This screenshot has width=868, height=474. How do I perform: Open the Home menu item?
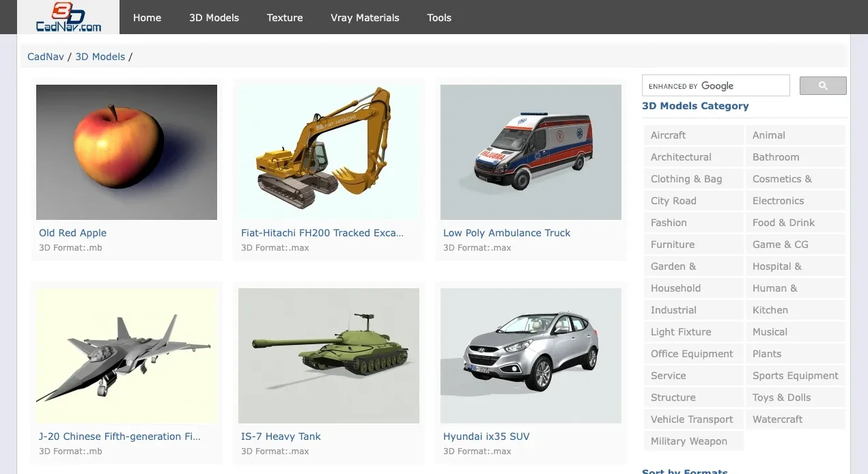[x=147, y=18]
